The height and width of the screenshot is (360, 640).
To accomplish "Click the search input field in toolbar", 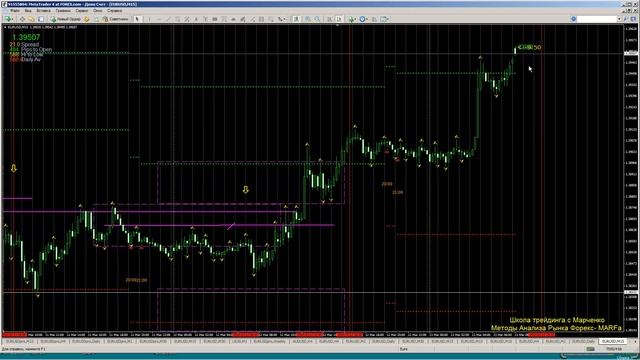I will (597, 19).
